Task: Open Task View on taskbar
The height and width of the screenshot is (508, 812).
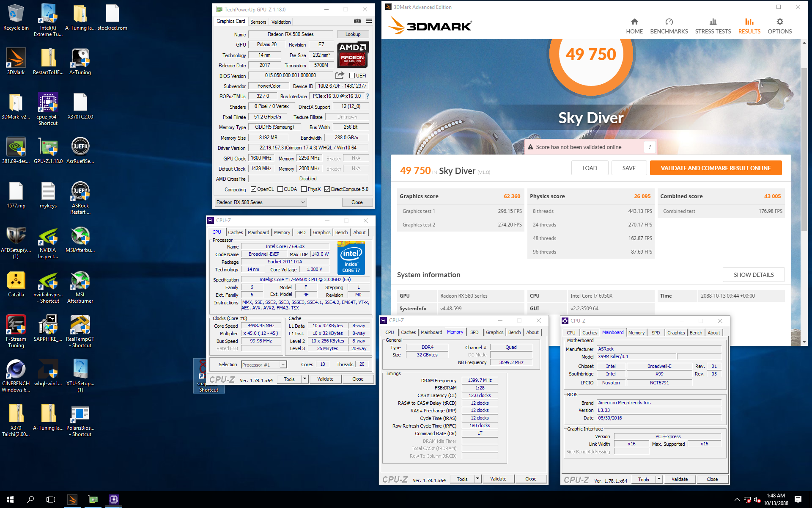Action: click(x=51, y=500)
